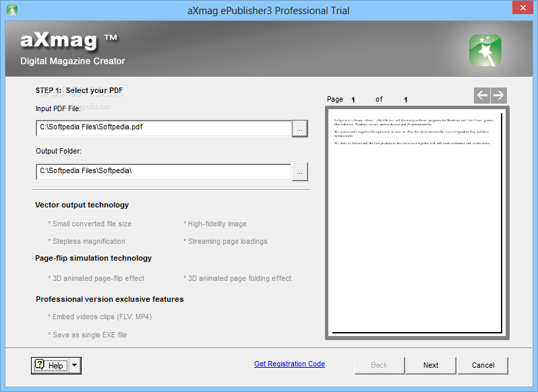The image size is (538, 392).
Task: Click the total page count after 'of'
Action: coord(406,100)
